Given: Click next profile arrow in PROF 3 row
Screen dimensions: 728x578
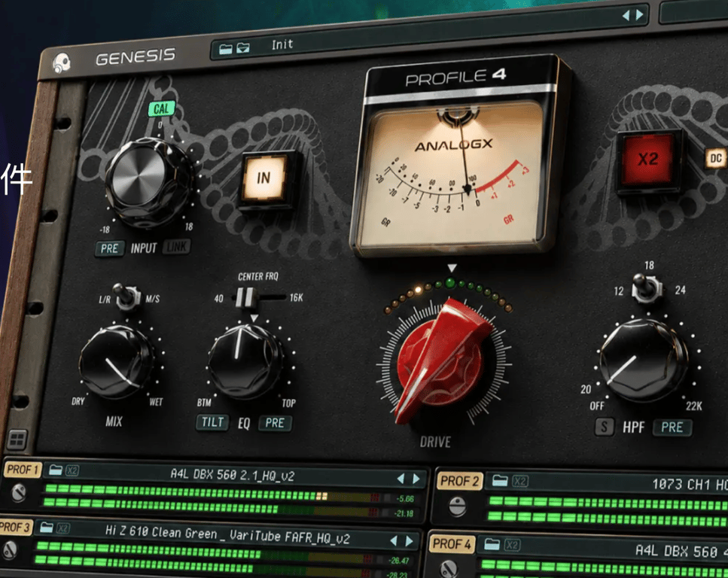Looking at the screenshot, I should click(410, 541).
